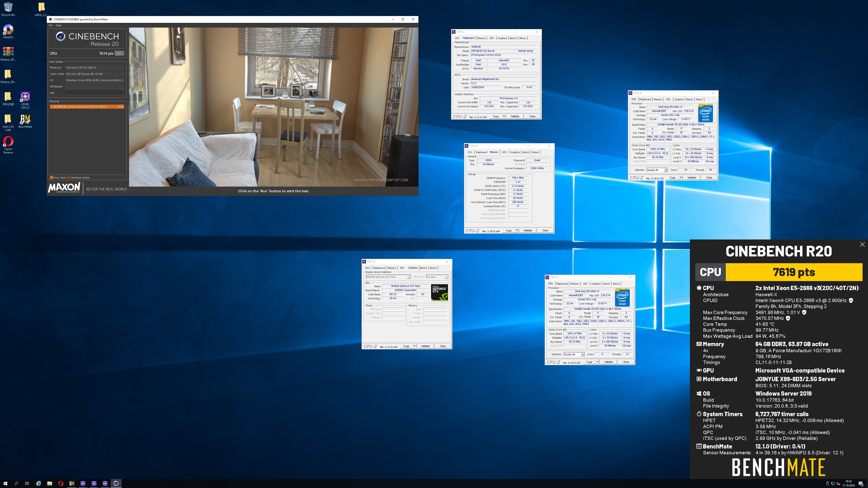The width and height of the screenshot is (868, 488).
Task: Open the network tray icon
Action: (833, 484)
